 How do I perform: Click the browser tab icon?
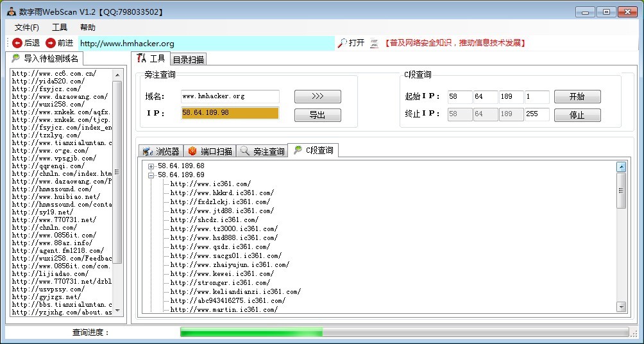pos(148,151)
